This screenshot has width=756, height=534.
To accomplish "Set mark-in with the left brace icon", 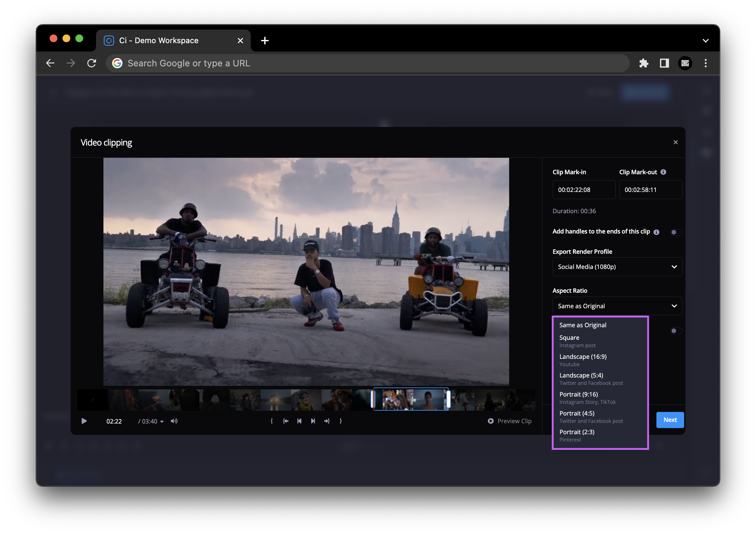I will tap(272, 421).
